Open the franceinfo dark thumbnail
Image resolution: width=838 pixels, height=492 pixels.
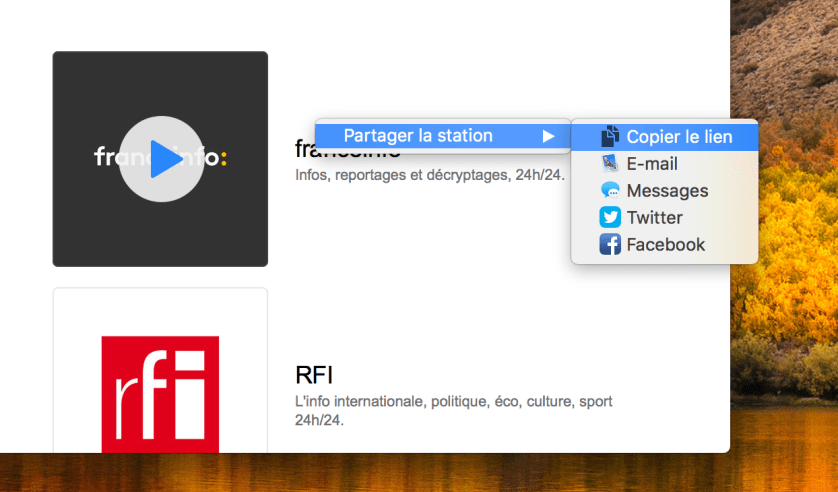160,159
